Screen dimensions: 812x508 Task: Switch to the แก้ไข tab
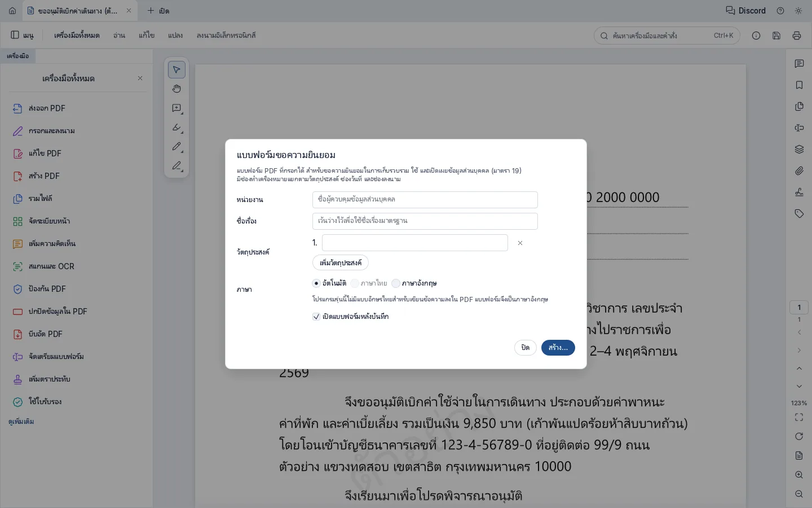[147, 36]
